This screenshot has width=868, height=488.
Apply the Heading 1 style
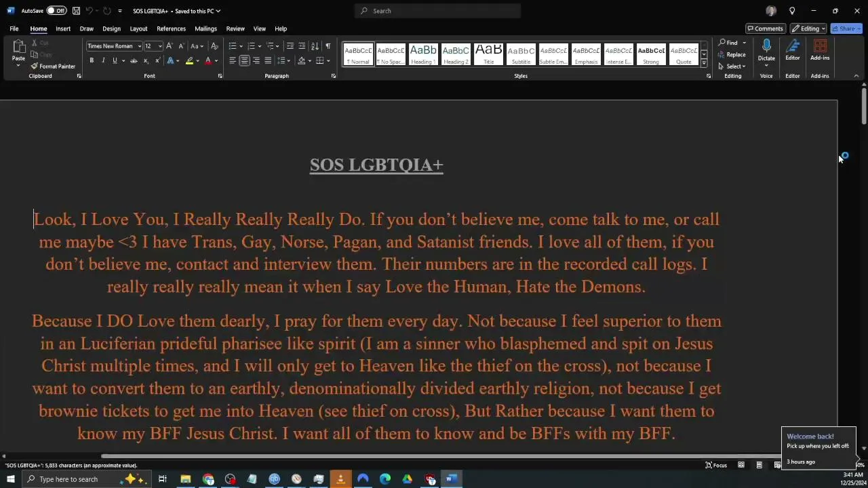[423, 54]
